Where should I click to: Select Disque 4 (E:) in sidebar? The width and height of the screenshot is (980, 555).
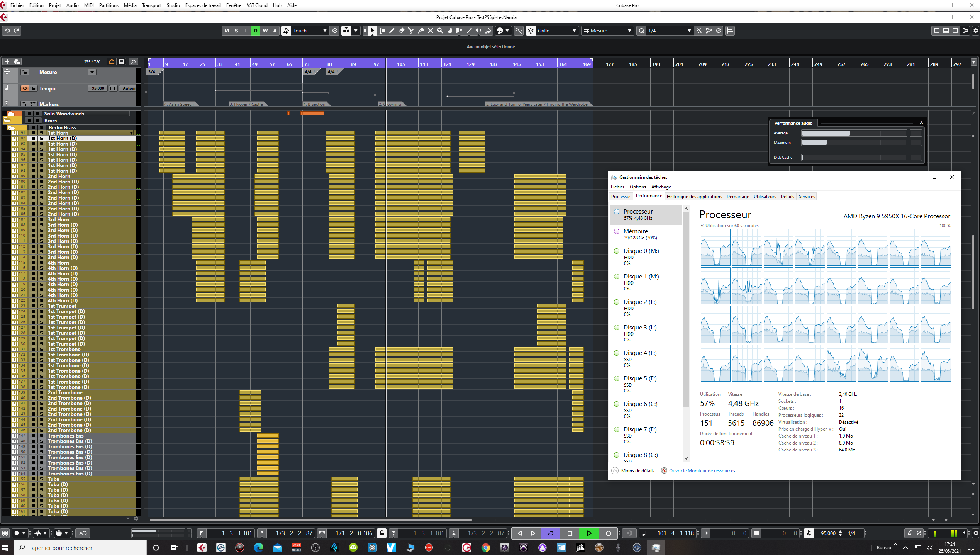[646, 358]
